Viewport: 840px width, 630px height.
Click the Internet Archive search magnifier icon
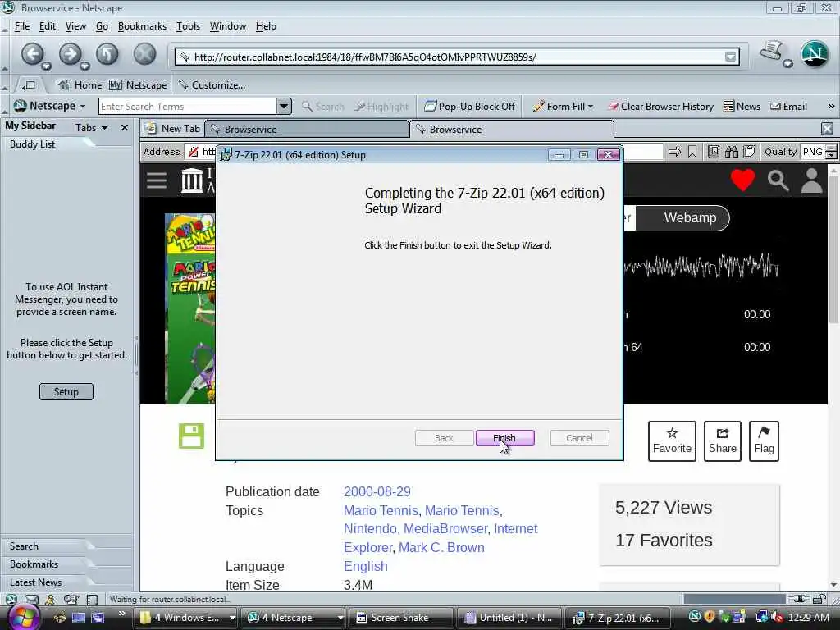coord(778,180)
